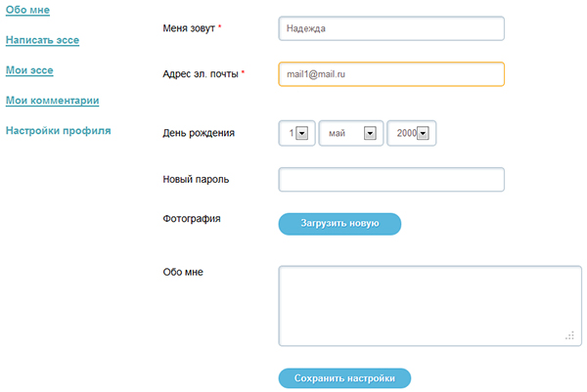Viewport: 587px width, 392px height.
Task: Click the Фотография label
Action: coord(192,218)
